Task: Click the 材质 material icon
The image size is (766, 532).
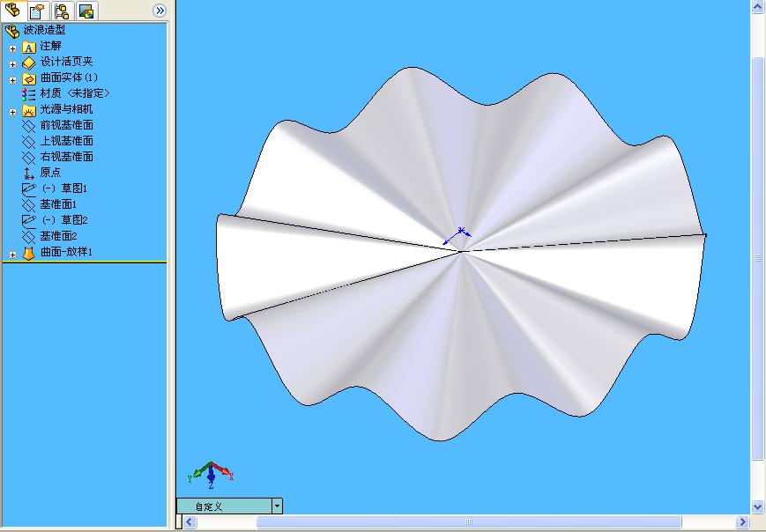Action: (29, 94)
